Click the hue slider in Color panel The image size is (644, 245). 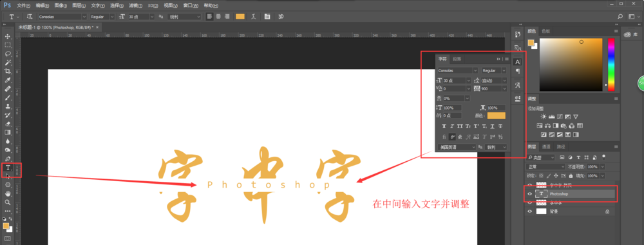click(x=611, y=64)
